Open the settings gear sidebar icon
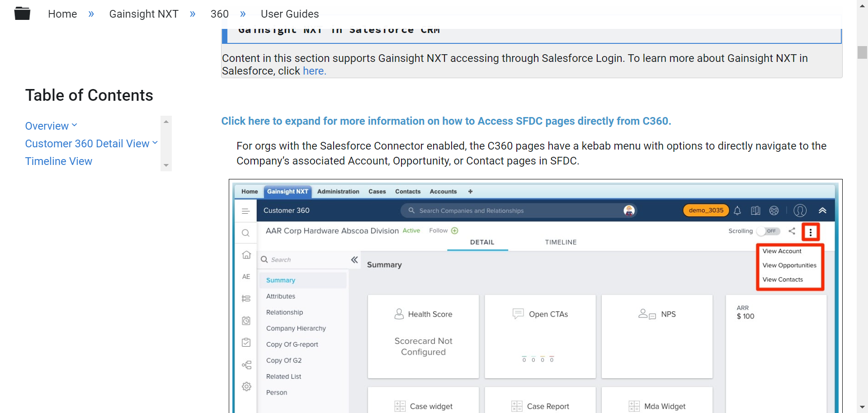 [x=246, y=387]
